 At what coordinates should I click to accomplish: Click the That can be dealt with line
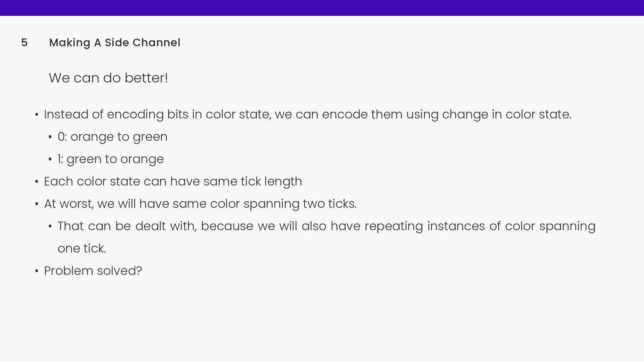point(326,226)
